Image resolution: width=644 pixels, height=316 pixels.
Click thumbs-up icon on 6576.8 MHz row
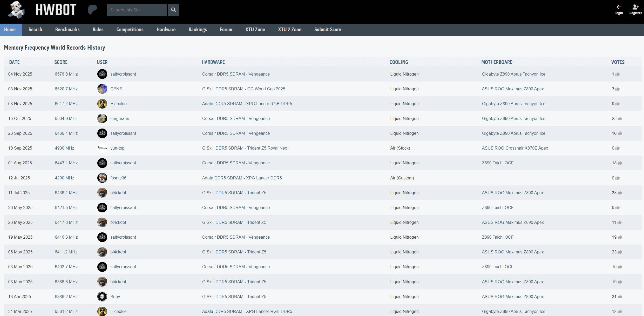pyautogui.click(x=618, y=74)
